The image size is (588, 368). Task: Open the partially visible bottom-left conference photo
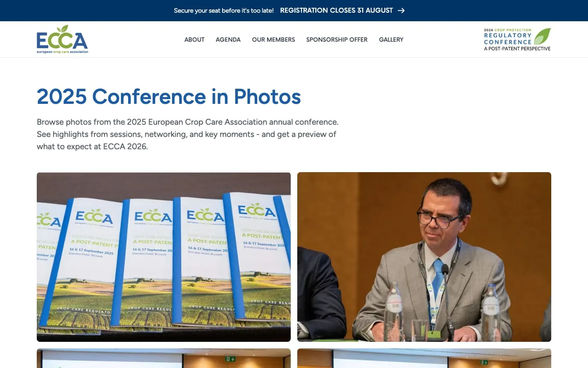pyautogui.click(x=164, y=358)
